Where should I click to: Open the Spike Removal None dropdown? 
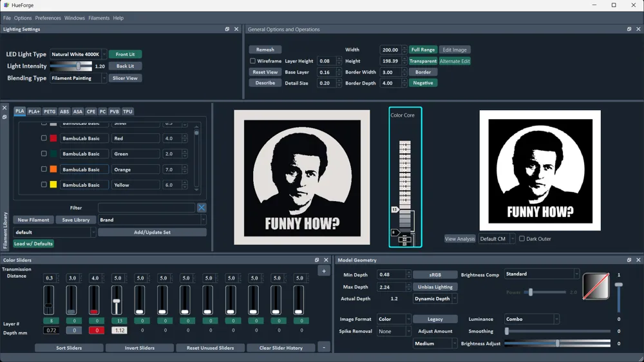coord(393,331)
